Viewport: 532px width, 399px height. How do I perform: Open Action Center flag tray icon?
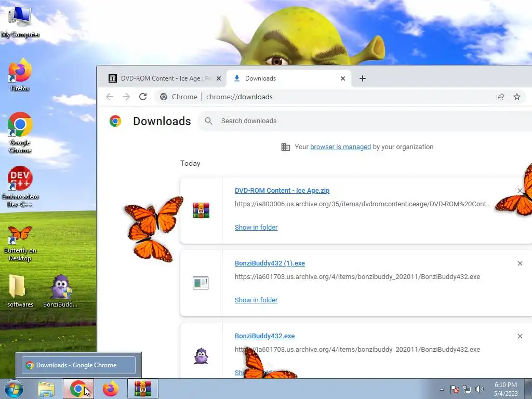pyautogui.click(x=455, y=389)
